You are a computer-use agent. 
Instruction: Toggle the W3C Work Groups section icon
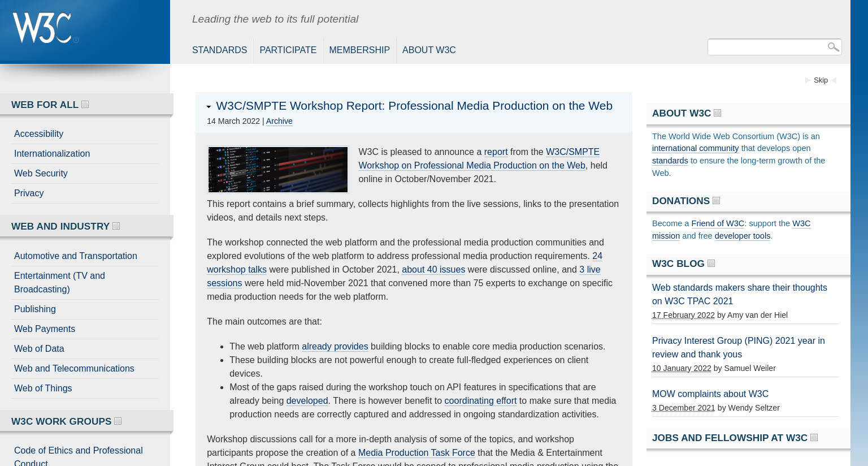click(x=118, y=421)
